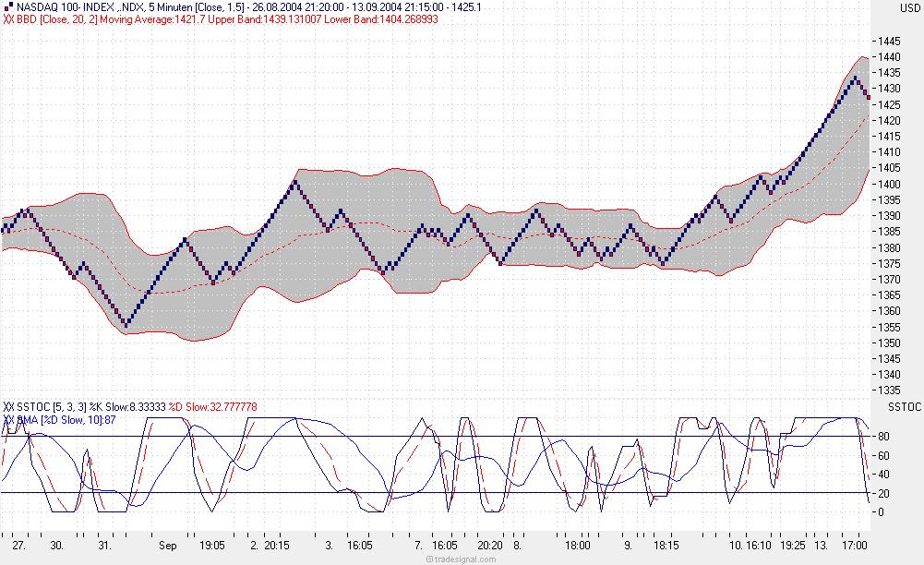Select the XX icon before the BBD indicator
Viewport: 924px width, 565px height.
7,20
